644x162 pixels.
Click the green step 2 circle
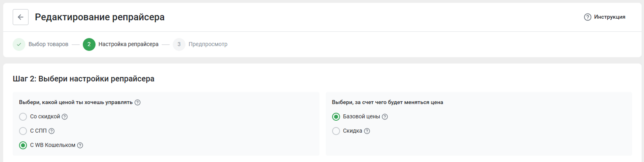[89, 44]
